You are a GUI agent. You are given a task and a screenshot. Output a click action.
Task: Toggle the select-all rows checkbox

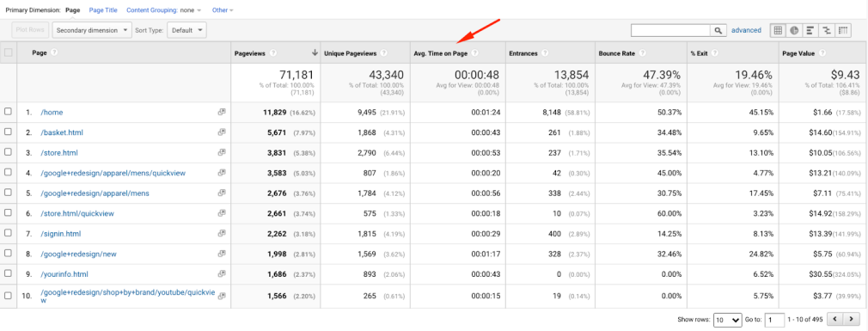pyautogui.click(x=8, y=53)
